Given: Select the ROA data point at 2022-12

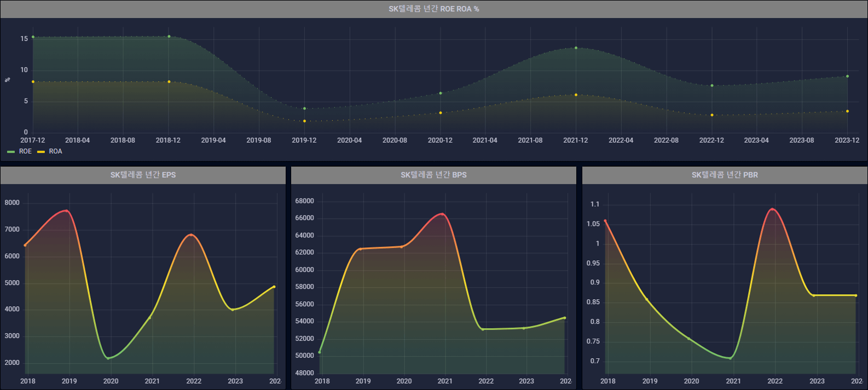Looking at the screenshot, I should point(712,115).
